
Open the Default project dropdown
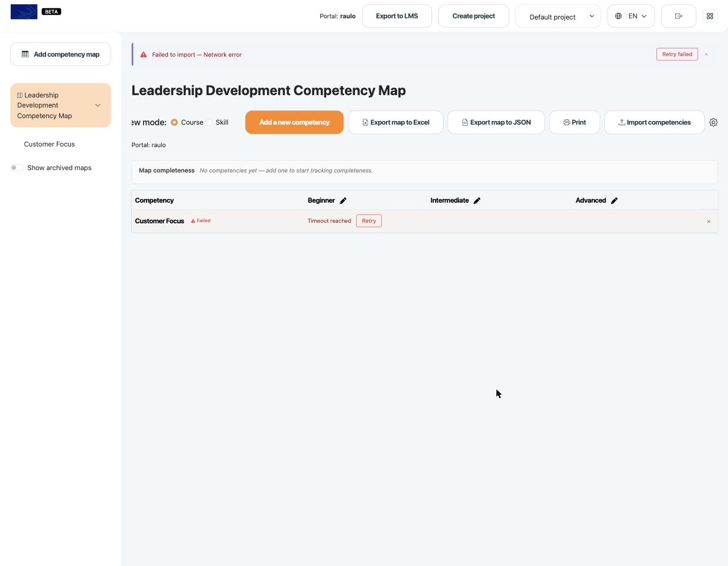click(558, 16)
